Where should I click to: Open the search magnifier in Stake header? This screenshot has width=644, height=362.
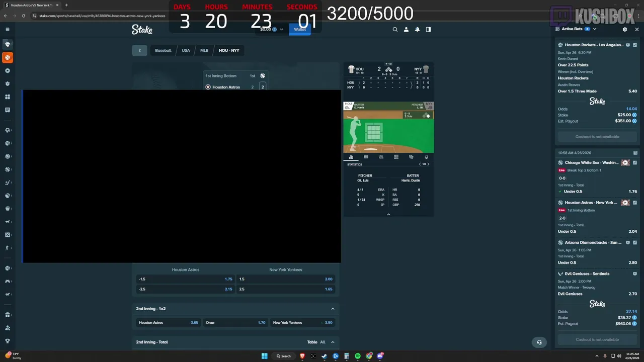395,29
